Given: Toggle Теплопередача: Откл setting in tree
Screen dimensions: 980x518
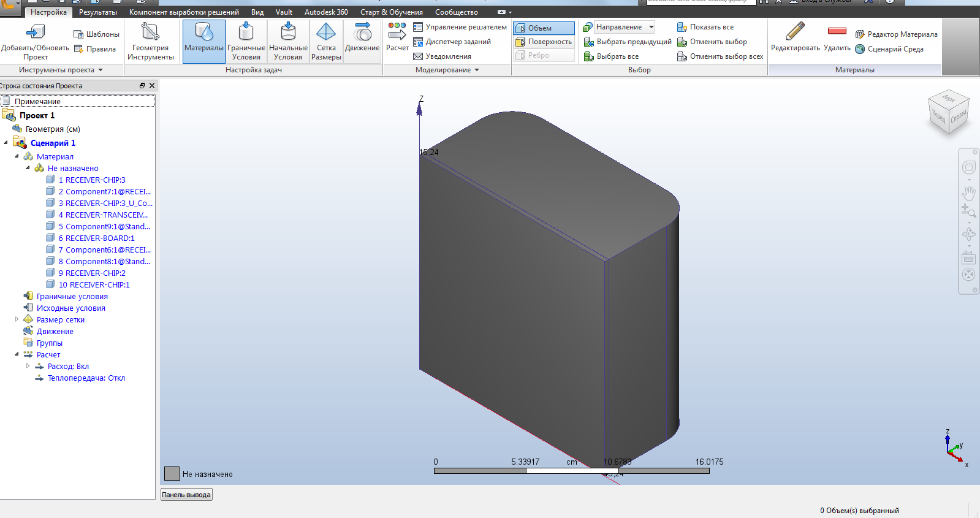Looking at the screenshot, I should tap(86, 378).
